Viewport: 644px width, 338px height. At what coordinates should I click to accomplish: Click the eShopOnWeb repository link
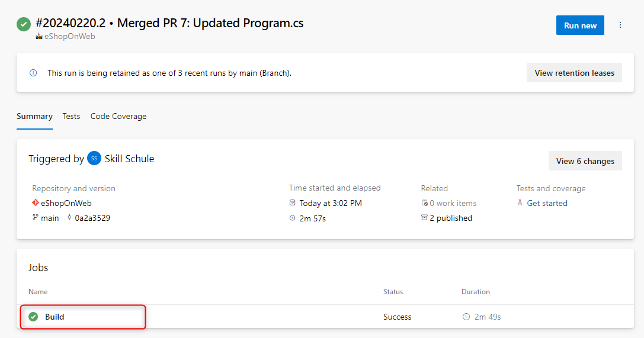66,203
